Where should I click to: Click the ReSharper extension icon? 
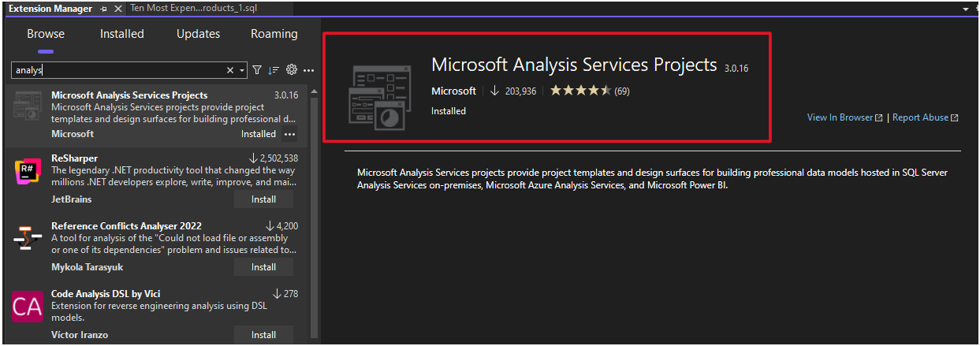pos(28,171)
